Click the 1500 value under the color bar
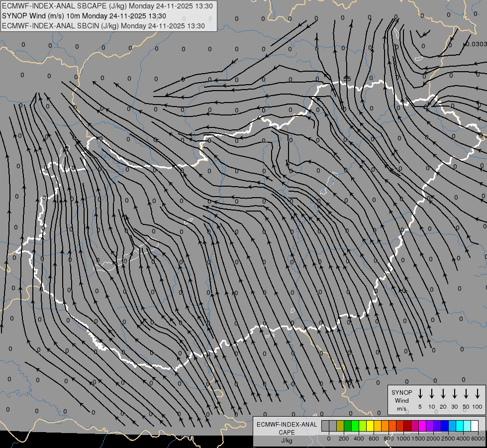This screenshot has height=448, width=487. 418,439
